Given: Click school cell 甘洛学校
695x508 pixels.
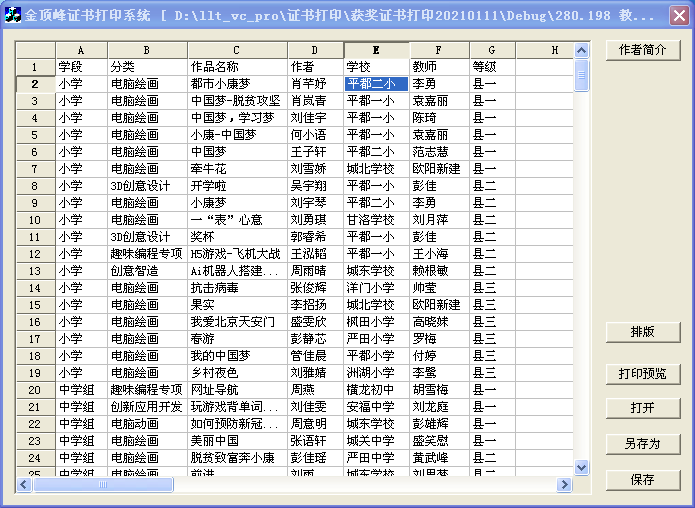Looking at the screenshot, I should 376,220.
